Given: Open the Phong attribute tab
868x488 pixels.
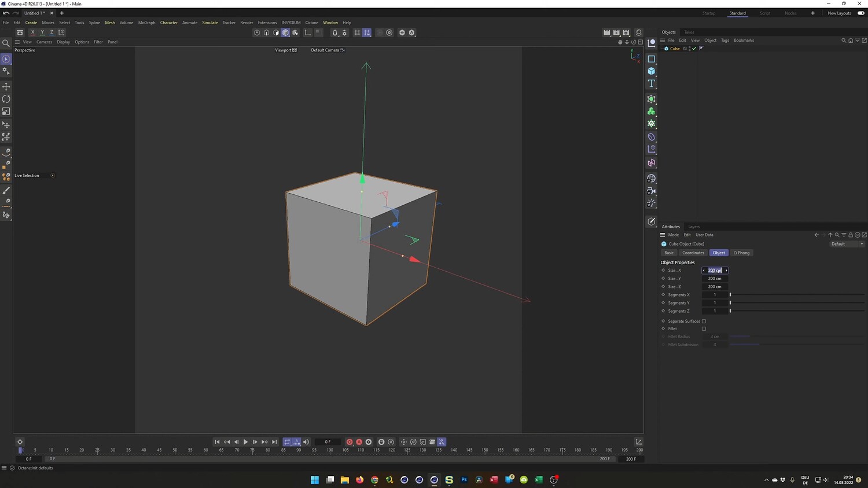Looking at the screenshot, I should coord(742,253).
